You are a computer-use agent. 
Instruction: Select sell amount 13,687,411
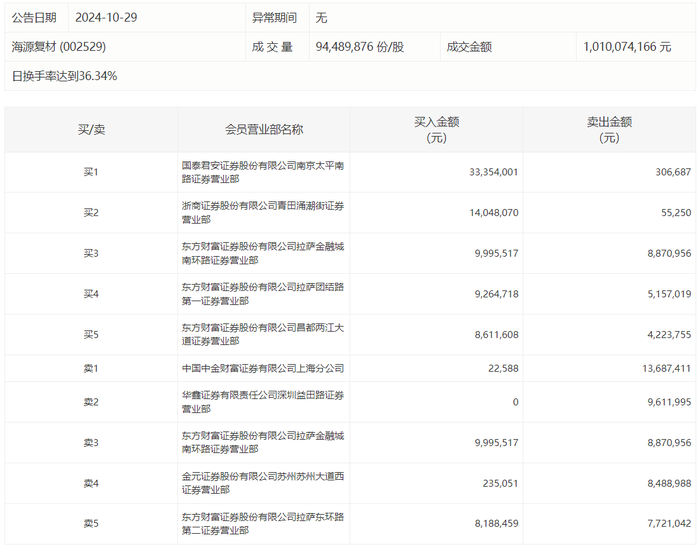pos(667,368)
